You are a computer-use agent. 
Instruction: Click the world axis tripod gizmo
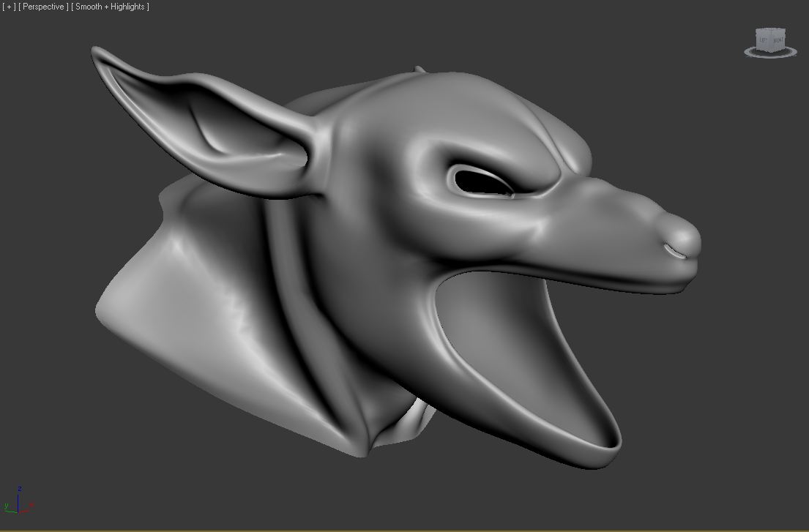pyautogui.click(x=18, y=501)
